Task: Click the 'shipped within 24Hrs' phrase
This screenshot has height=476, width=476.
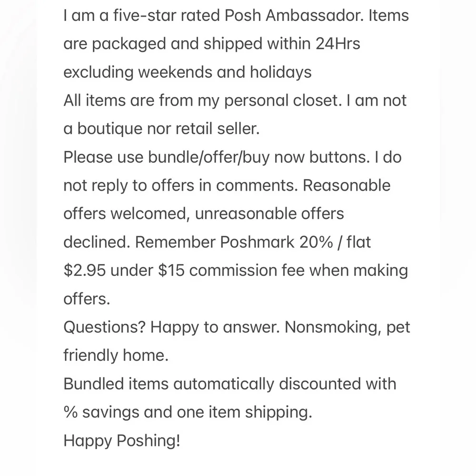Action: click(282, 43)
